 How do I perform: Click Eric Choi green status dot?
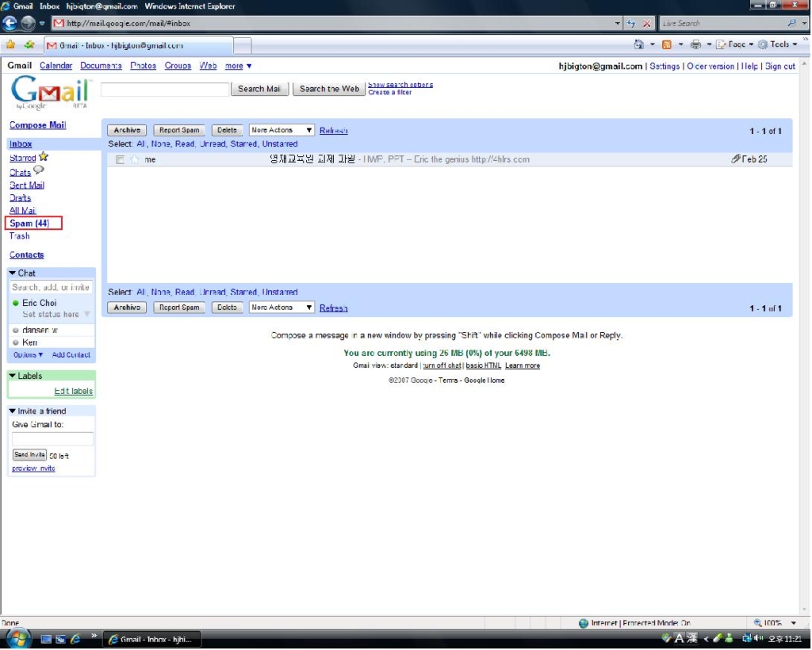pyautogui.click(x=16, y=303)
